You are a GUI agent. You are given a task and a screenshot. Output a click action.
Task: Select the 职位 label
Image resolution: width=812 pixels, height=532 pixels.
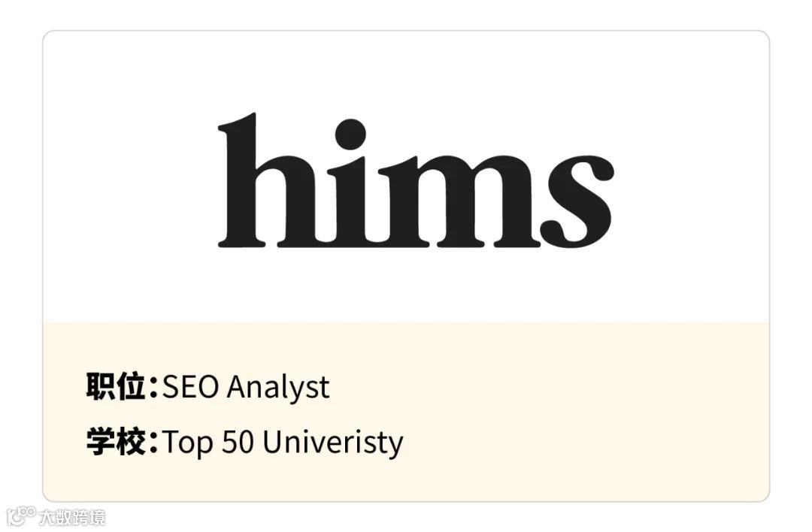[115, 387]
